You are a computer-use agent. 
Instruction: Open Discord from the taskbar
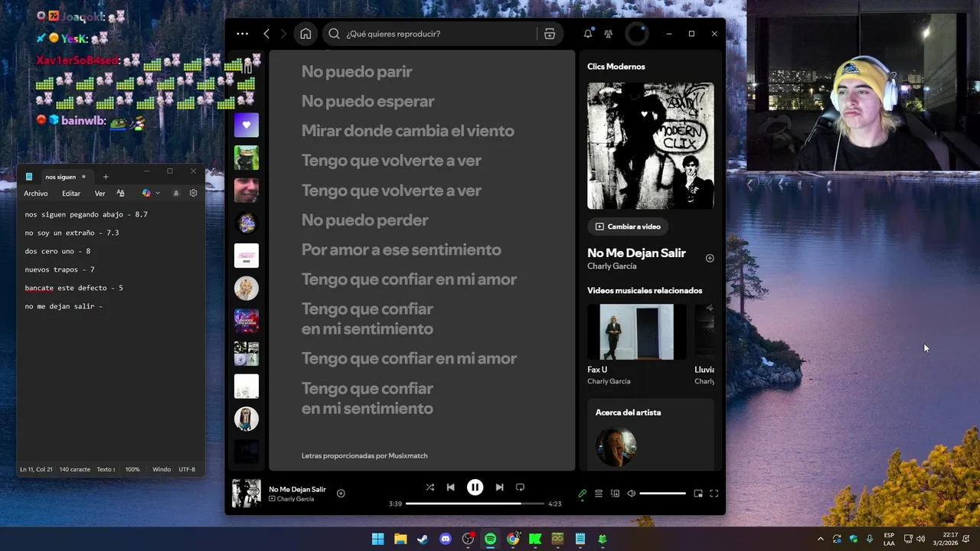coord(446,539)
